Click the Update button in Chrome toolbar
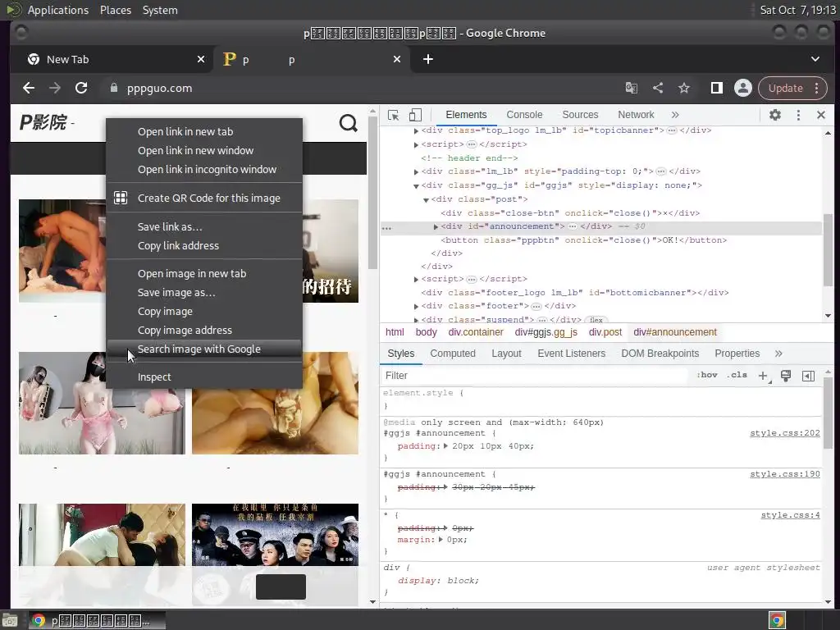 tap(786, 88)
